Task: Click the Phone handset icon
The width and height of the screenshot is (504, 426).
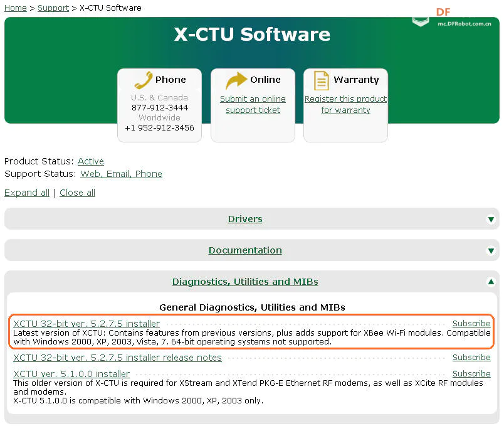Action: point(144,80)
